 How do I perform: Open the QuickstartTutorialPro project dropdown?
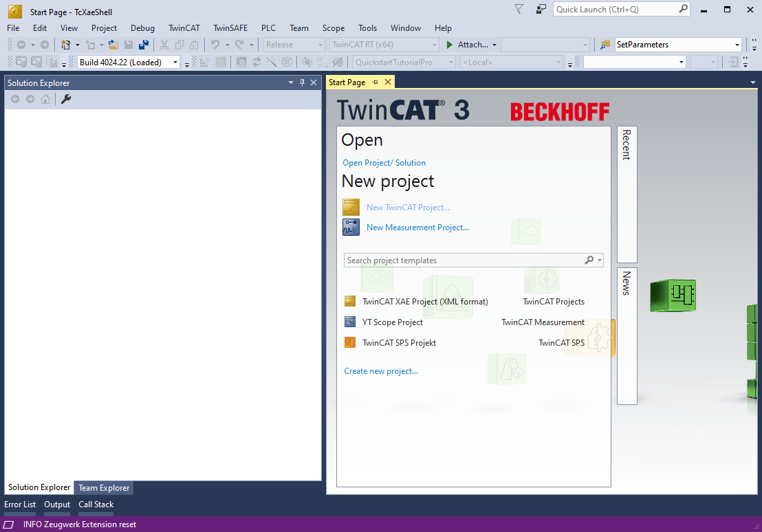(404, 62)
